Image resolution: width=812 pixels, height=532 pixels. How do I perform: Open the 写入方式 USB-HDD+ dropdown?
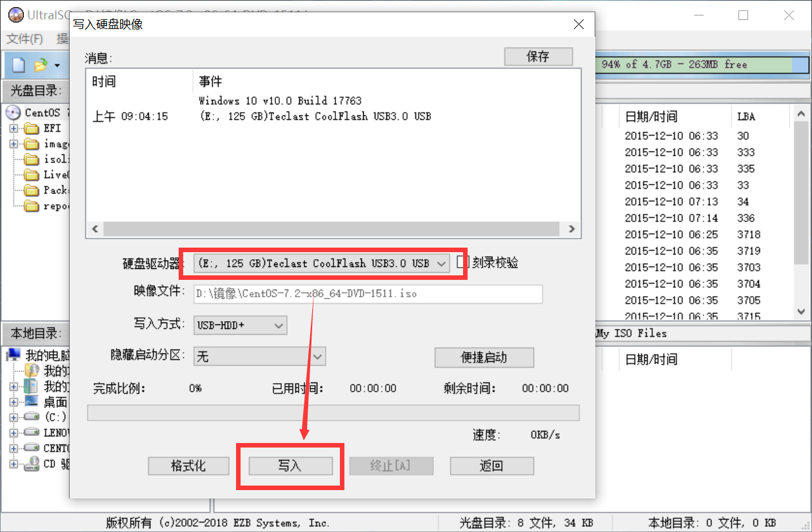279,326
